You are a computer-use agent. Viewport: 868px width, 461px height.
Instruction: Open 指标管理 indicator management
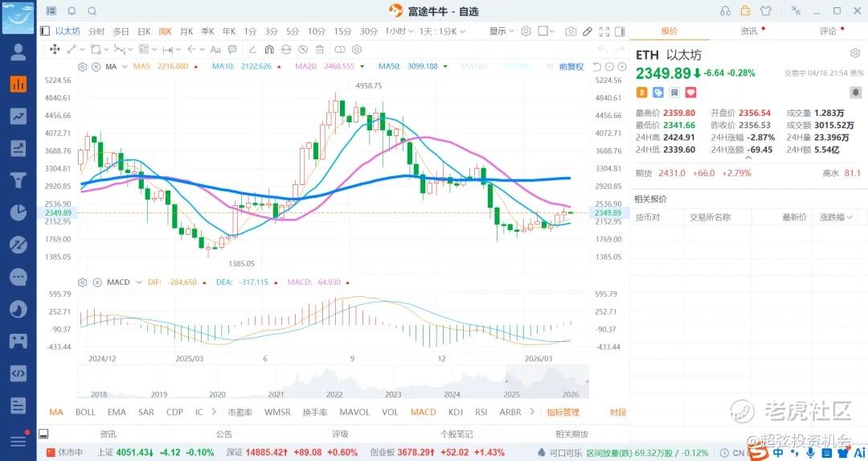click(563, 412)
